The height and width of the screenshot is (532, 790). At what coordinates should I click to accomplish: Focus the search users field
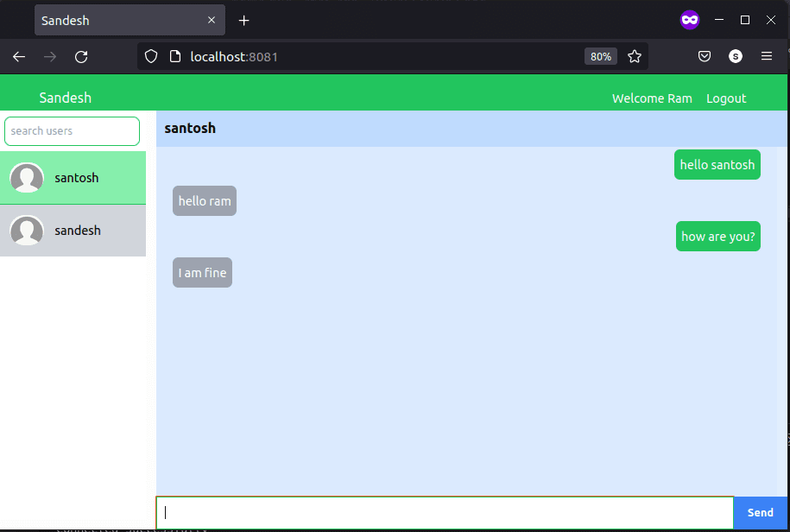[x=72, y=131]
